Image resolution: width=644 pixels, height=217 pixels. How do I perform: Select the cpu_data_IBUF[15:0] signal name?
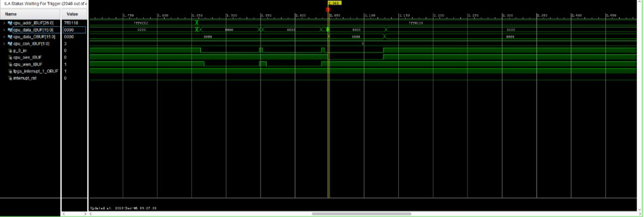click(33, 30)
